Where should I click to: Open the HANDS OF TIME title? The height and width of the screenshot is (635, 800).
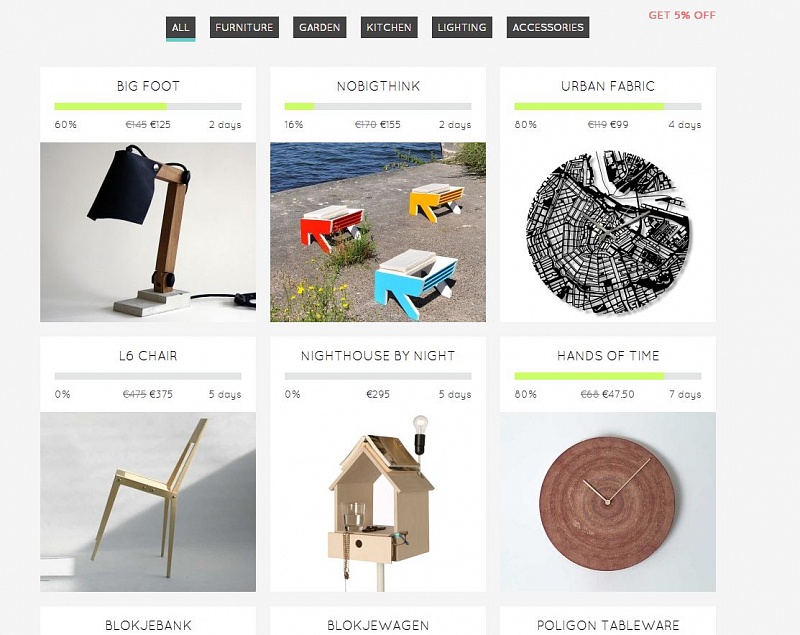[x=608, y=355]
